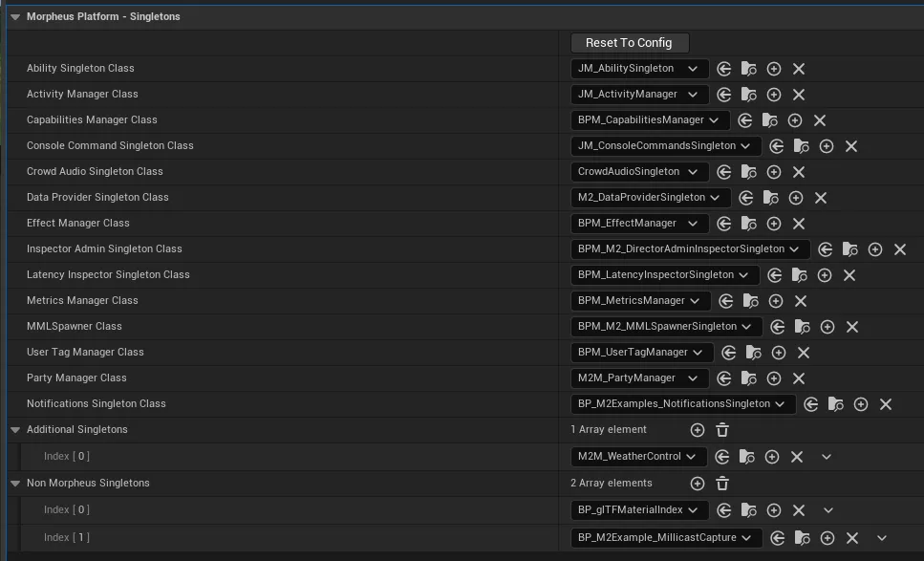Use selected asset for Capabilities Manager Class
This screenshot has width=924, height=561.
(745, 120)
